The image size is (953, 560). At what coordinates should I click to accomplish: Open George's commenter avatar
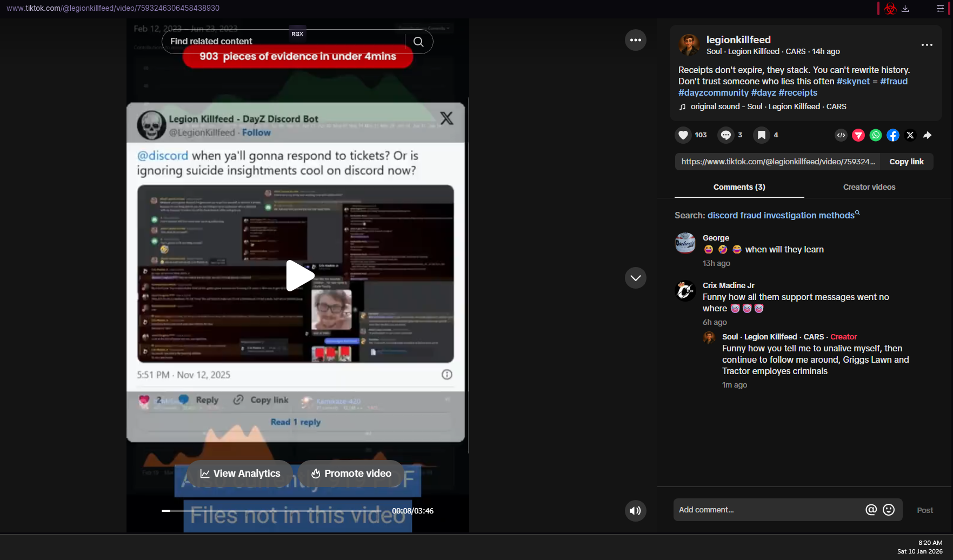pos(685,243)
